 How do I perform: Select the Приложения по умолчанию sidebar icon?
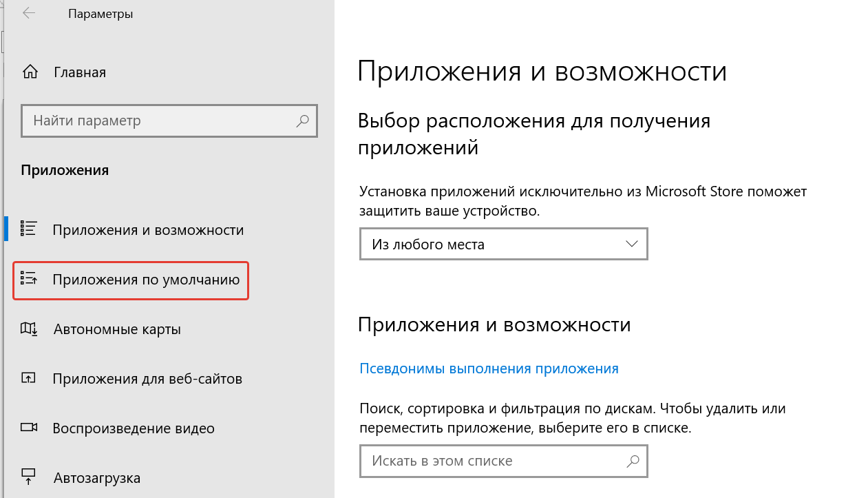click(x=29, y=279)
